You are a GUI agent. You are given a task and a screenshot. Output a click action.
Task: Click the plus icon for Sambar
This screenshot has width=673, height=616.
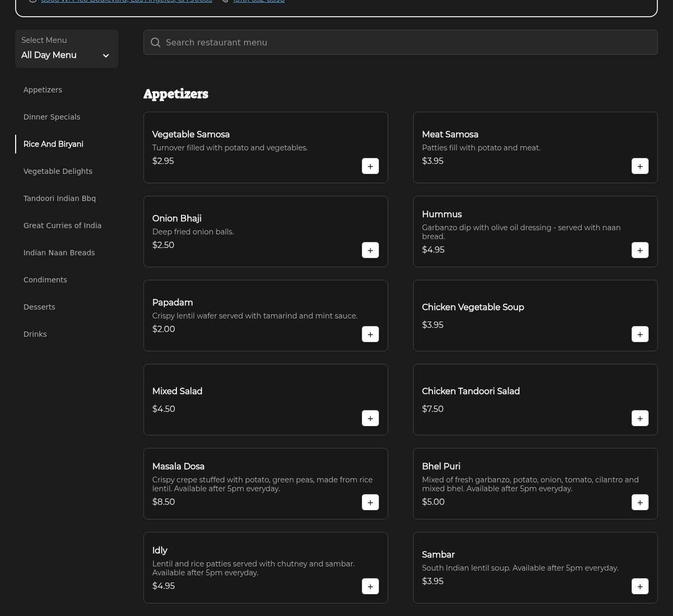640,586
